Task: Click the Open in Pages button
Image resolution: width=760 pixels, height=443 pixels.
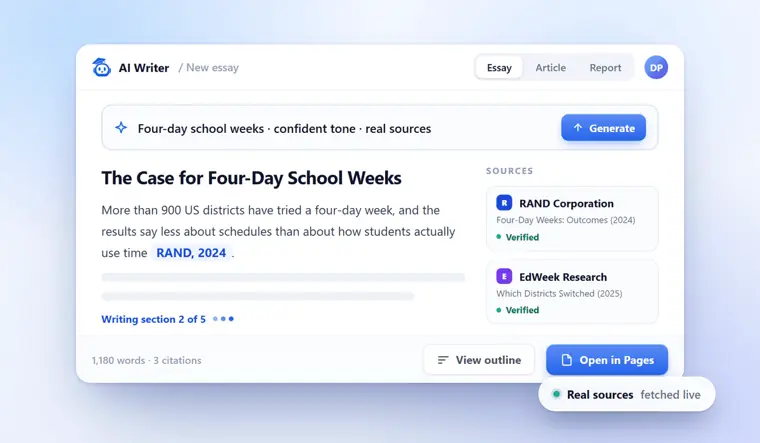Action: pyautogui.click(x=607, y=360)
